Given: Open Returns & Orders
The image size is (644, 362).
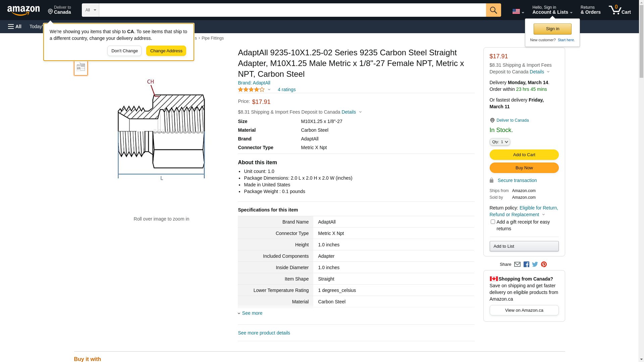Looking at the screenshot, I should point(590,10).
